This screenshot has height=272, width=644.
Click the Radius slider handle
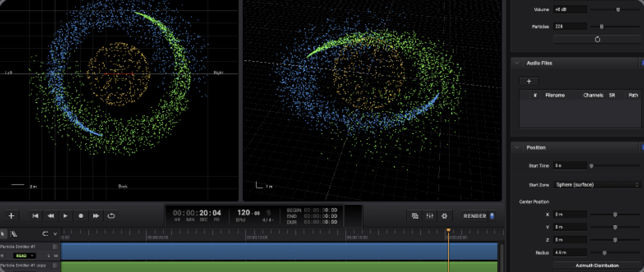604,253
